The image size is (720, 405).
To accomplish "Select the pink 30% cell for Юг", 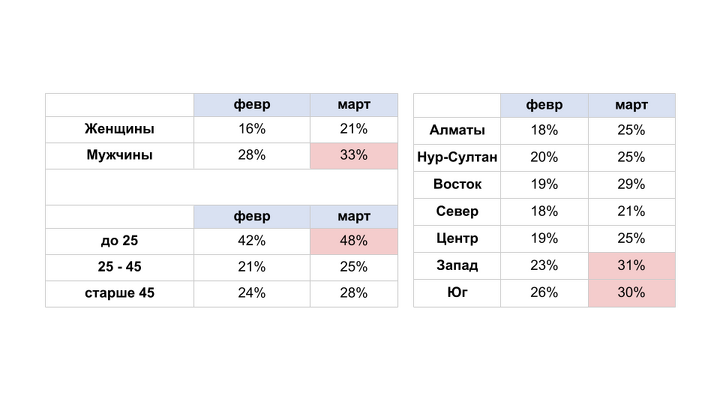I will (x=631, y=293).
